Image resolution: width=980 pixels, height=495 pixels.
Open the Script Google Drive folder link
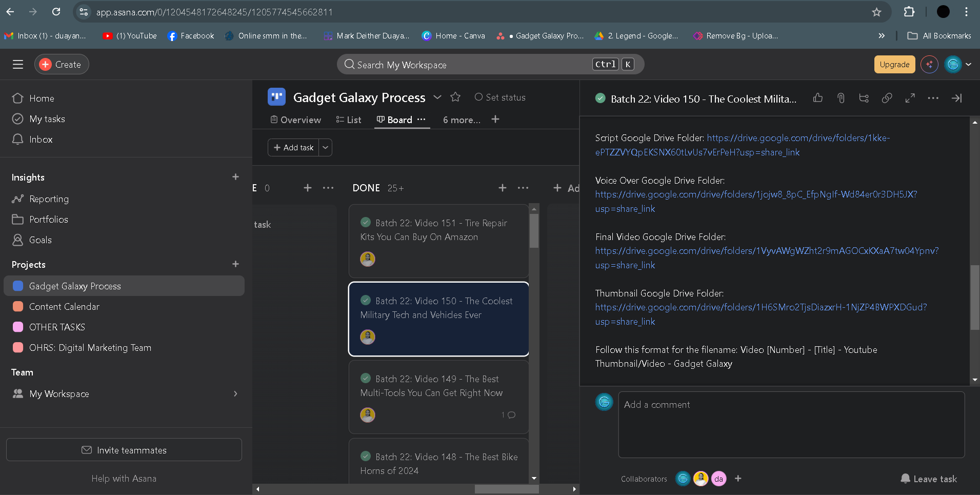743,145
